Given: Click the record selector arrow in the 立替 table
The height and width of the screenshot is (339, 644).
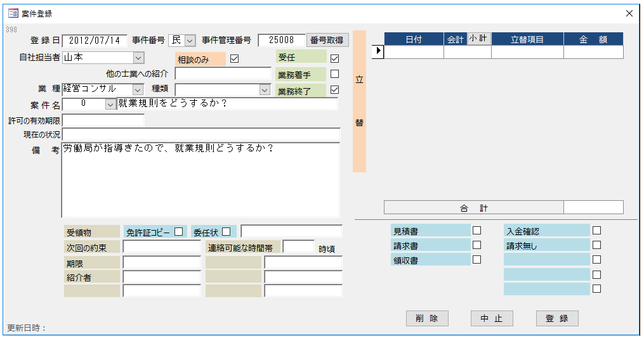Looking at the screenshot, I should tap(378, 52).
